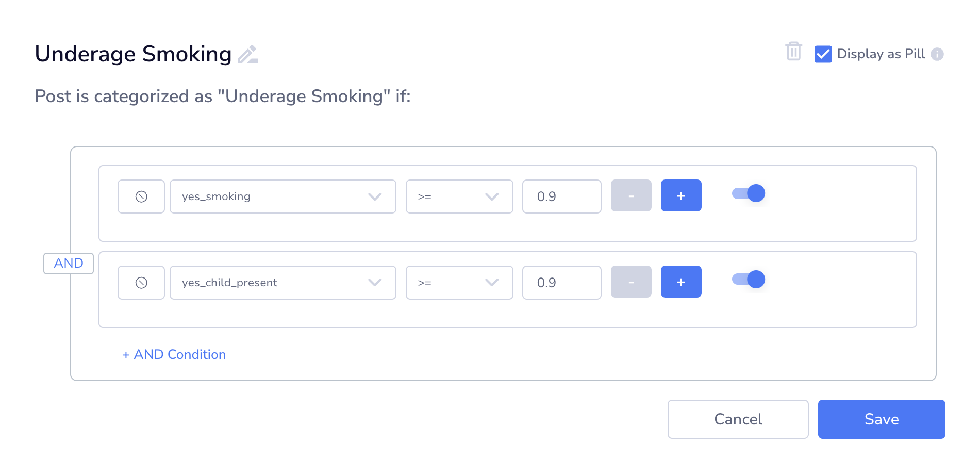980x475 pixels.
Task: Remove yes_child_present row with minus button
Action: click(x=631, y=282)
